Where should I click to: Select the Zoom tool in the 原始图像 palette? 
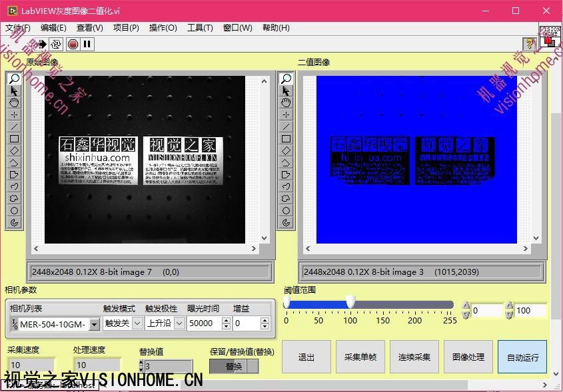coord(14,79)
